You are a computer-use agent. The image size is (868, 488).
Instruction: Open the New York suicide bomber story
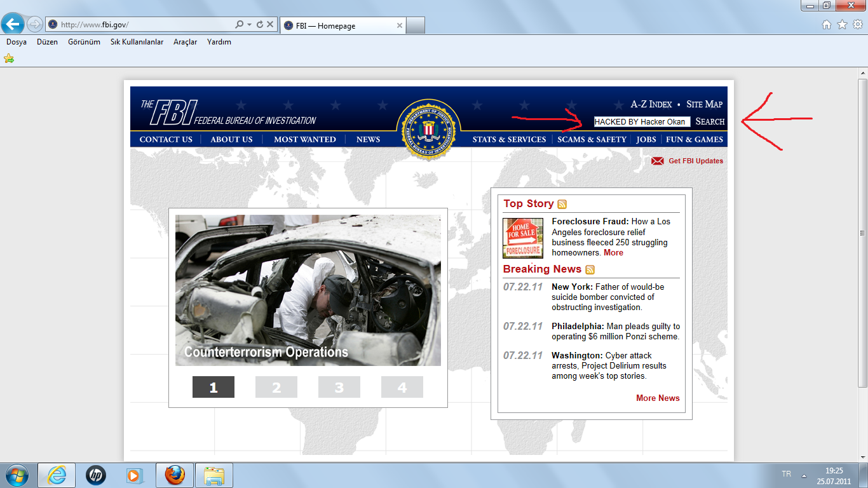coord(608,297)
